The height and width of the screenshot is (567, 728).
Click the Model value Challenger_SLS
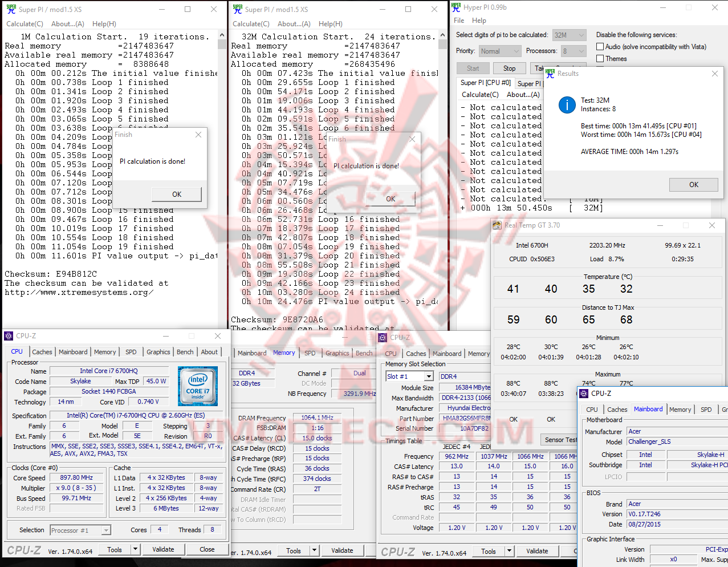point(677,442)
